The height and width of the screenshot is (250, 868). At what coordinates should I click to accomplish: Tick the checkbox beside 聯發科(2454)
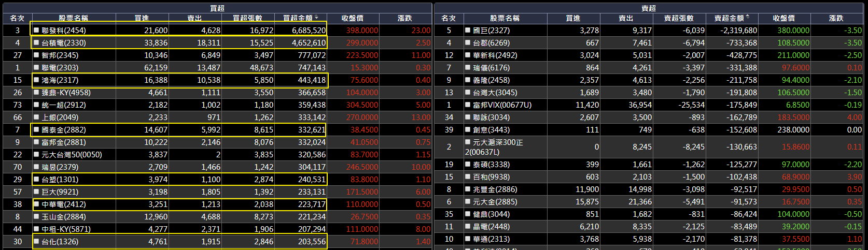click(x=36, y=30)
